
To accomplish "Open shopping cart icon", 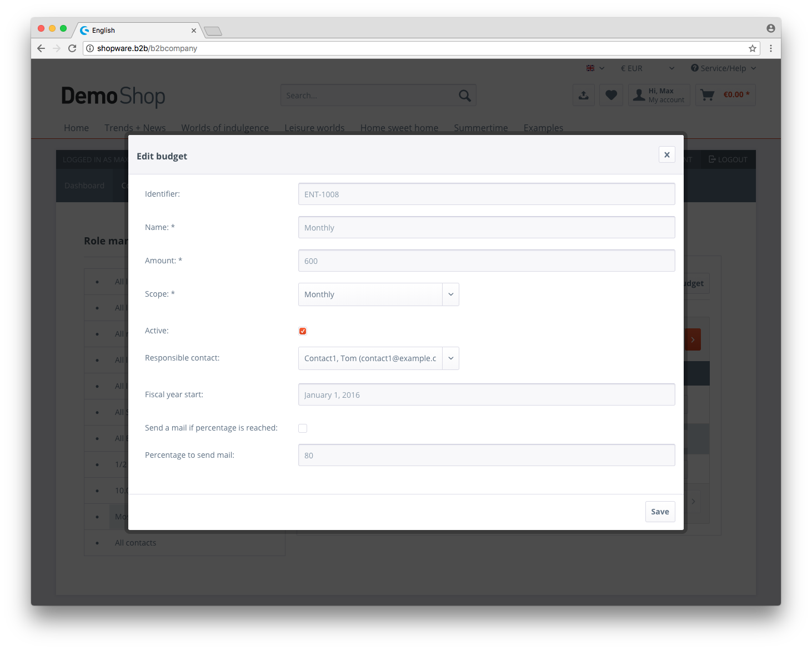I will click(x=707, y=95).
